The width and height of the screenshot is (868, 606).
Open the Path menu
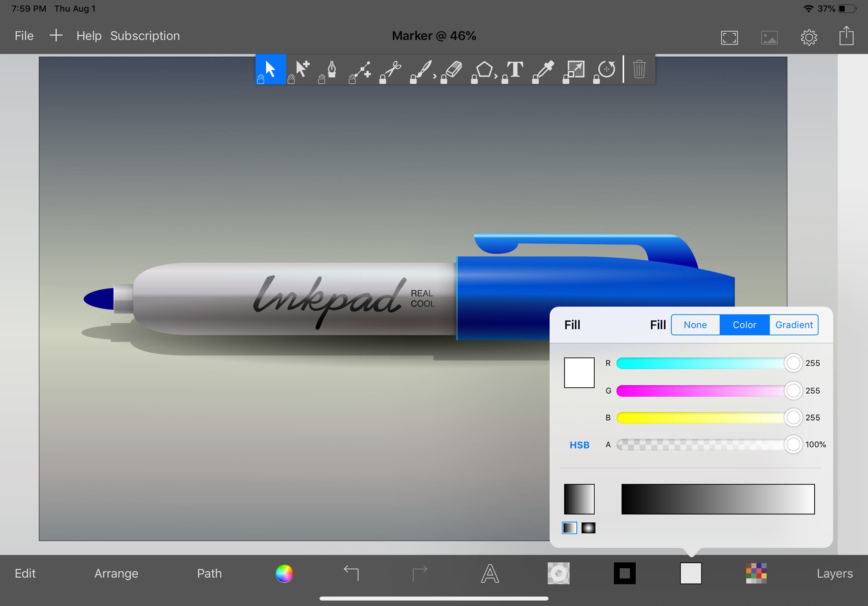pos(209,573)
